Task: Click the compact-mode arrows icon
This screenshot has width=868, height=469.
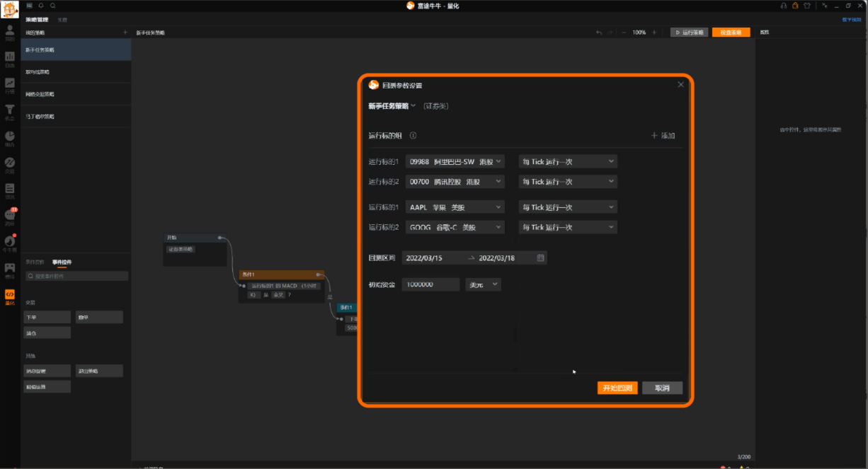Action: (823, 5)
